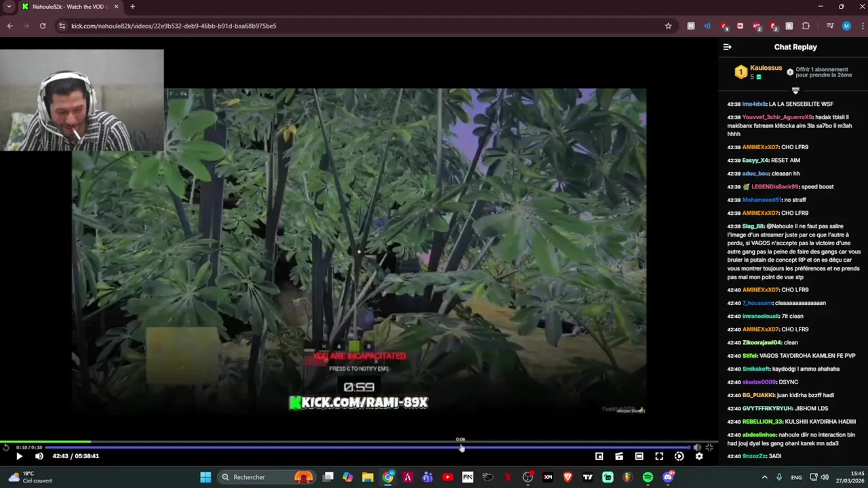Open user Slag_88 in chat
Screen dimensions: 868x488
click(753, 226)
